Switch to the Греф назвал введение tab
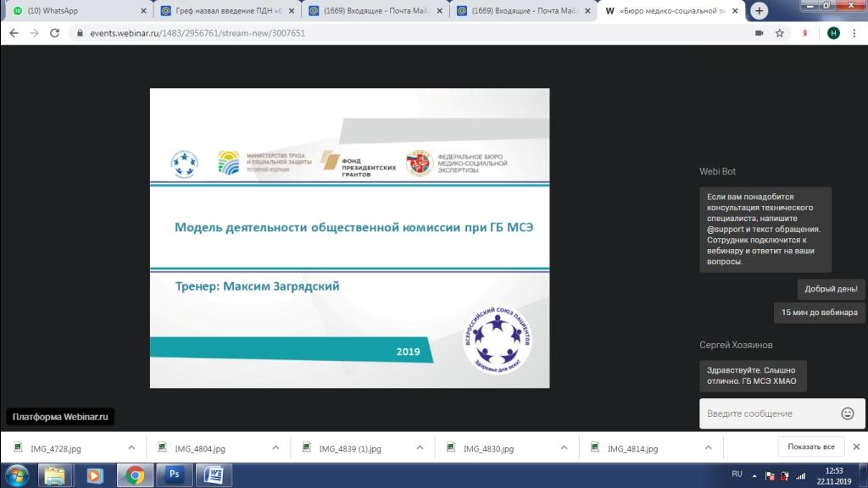 pos(225,11)
